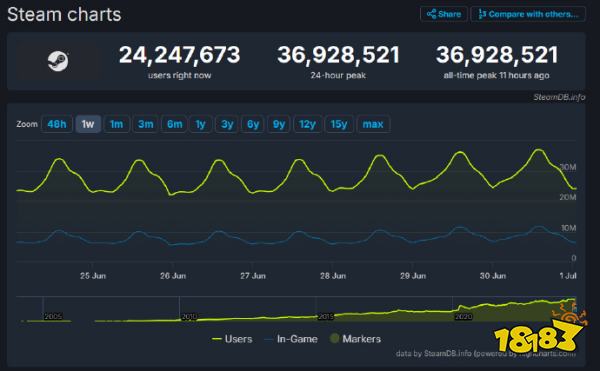Click the 28 Jun axis label
The height and width of the screenshot is (371, 600).
[x=333, y=276]
